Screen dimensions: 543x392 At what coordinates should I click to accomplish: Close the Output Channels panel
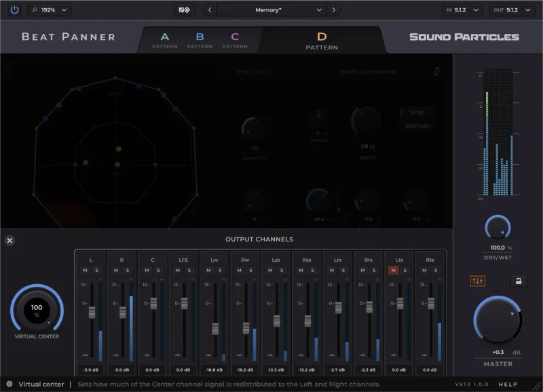click(10, 241)
